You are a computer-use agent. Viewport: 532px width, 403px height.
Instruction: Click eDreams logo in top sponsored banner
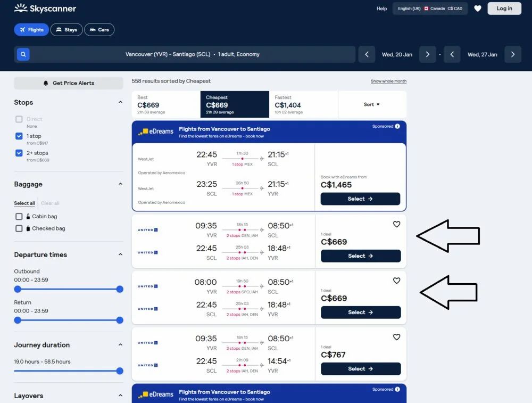coord(156,131)
